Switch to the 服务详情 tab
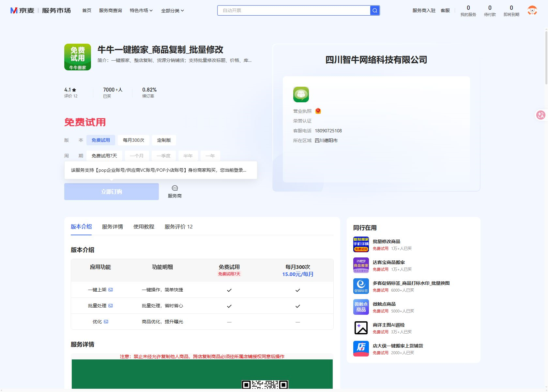 (113, 226)
